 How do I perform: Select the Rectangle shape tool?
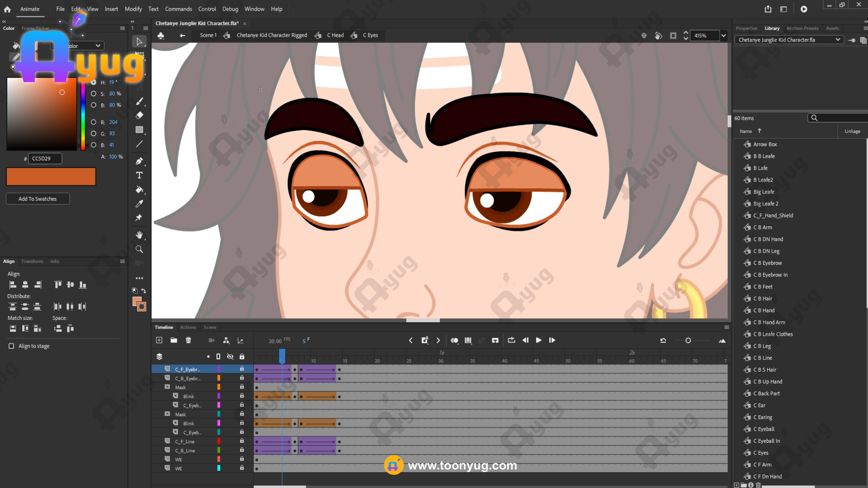[x=139, y=130]
